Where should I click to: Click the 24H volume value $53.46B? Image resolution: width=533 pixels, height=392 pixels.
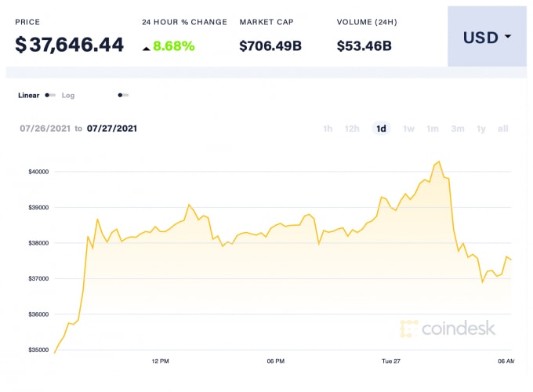364,46
